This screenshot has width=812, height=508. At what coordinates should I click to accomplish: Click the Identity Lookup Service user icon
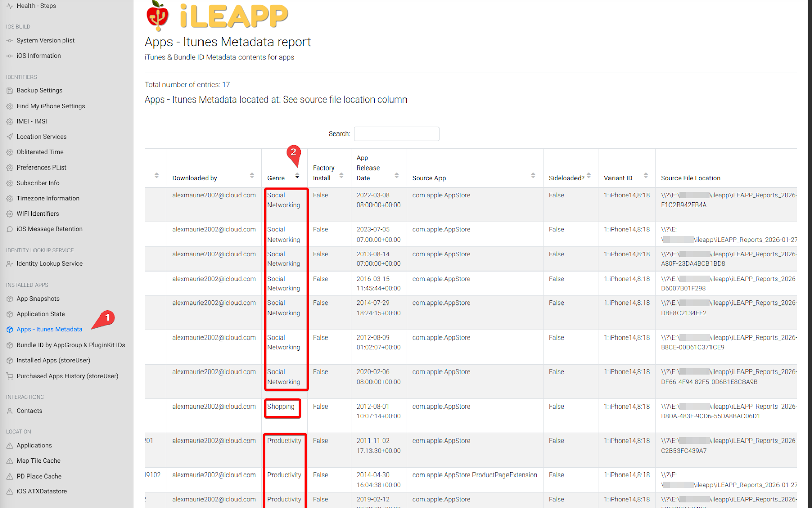10,264
